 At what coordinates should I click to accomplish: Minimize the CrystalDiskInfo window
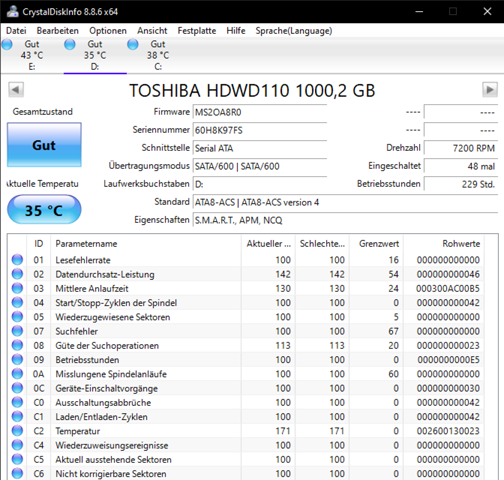(x=419, y=11)
